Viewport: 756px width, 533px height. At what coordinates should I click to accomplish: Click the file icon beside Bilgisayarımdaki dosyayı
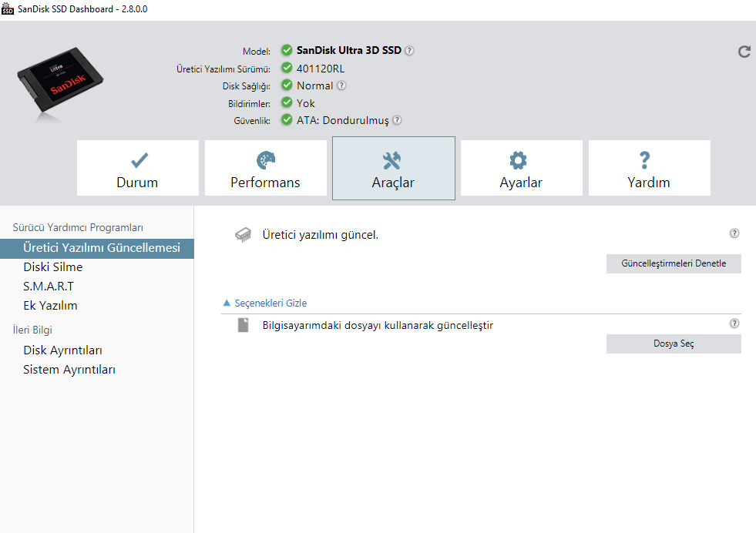click(243, 325)
